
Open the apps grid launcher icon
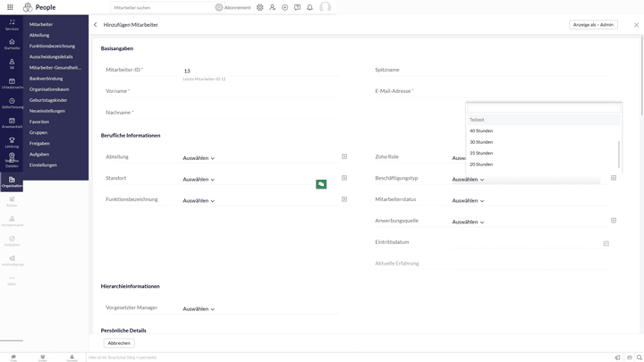point(11,7)
